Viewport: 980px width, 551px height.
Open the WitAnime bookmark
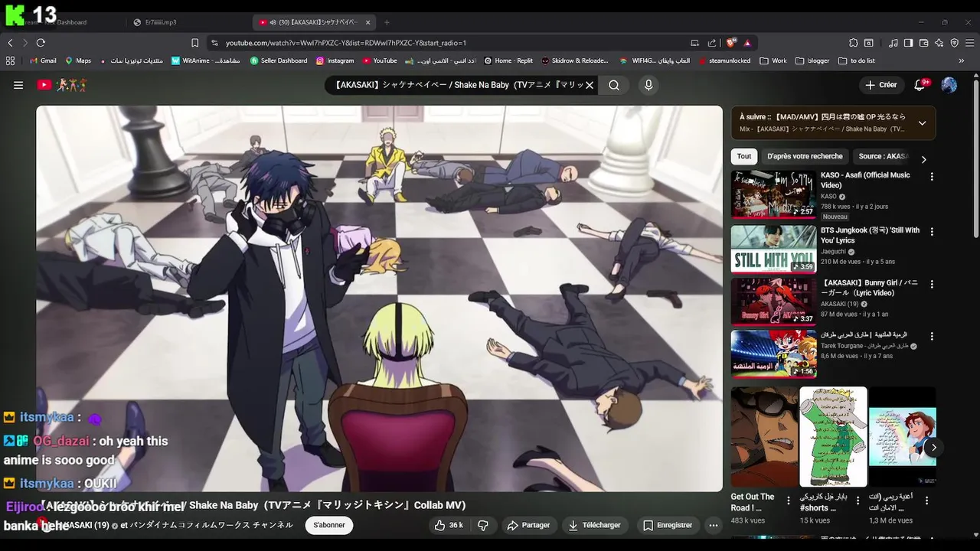click(205, 60)
